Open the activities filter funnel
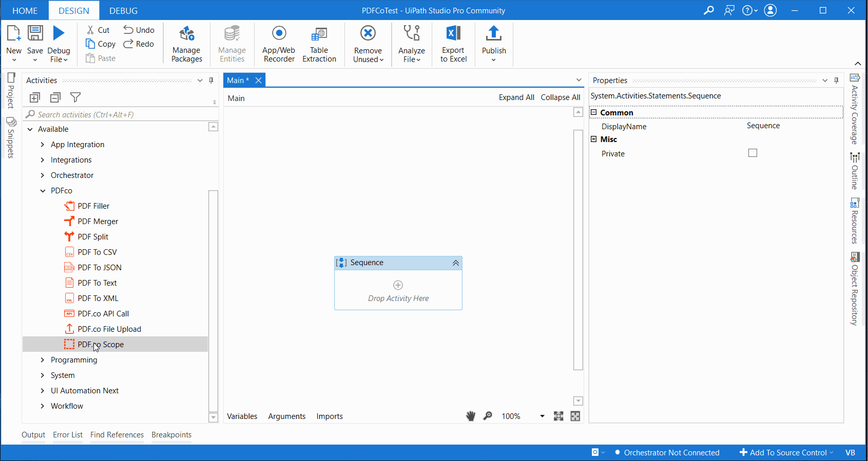868x461 pixels. coord(75,97)
